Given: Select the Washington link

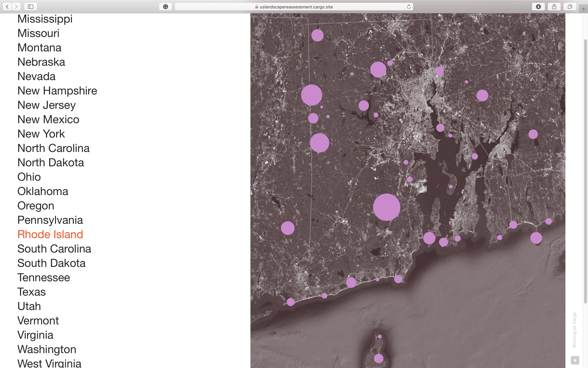Looking at the screenshot, I should (47, 349).
